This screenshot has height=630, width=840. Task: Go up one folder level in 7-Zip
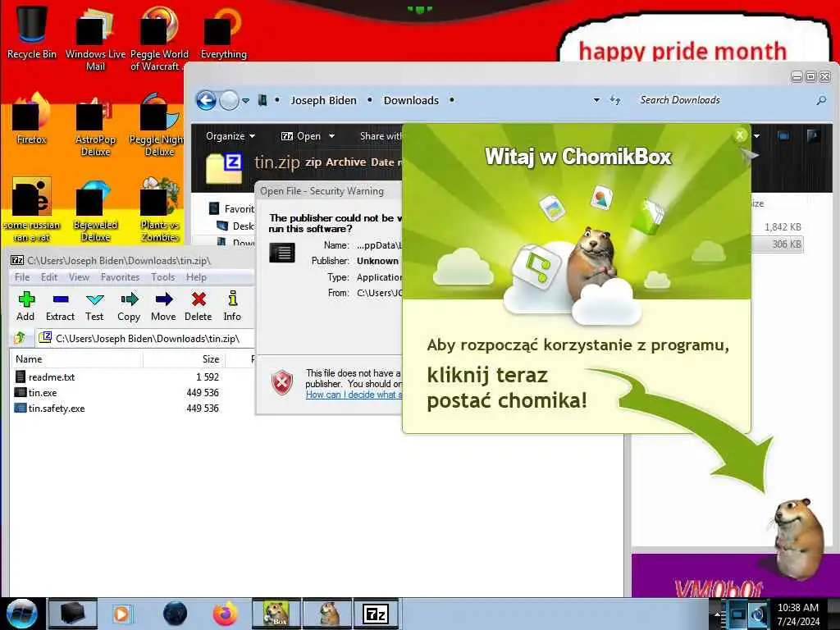(x=20, y=338)
